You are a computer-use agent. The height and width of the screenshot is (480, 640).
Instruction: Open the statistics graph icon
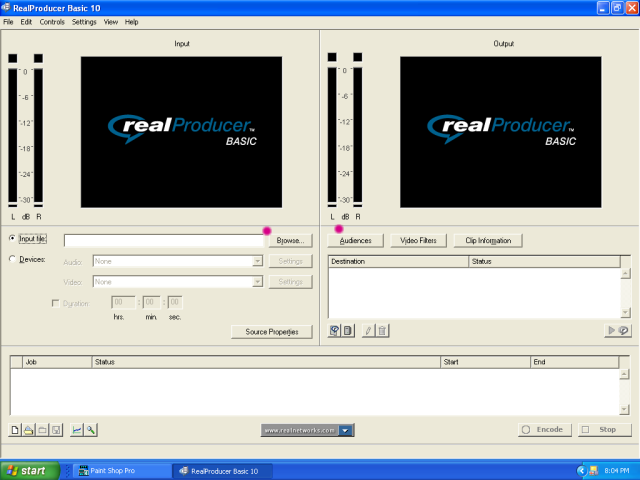[77, 430]
